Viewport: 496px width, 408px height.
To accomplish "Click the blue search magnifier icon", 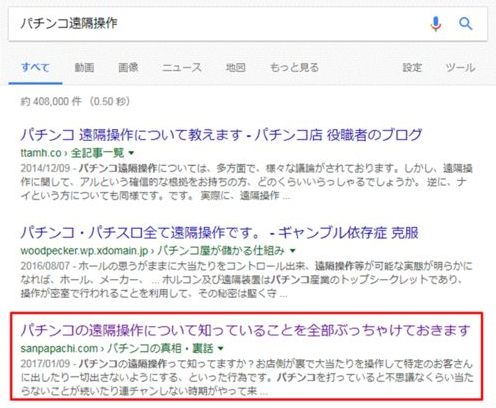I will click(465, 24).
